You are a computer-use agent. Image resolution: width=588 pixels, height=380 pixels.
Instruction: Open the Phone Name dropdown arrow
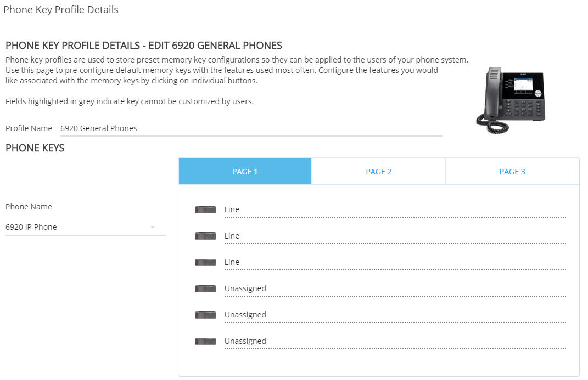pyautogui.click(x=152, y=227)
